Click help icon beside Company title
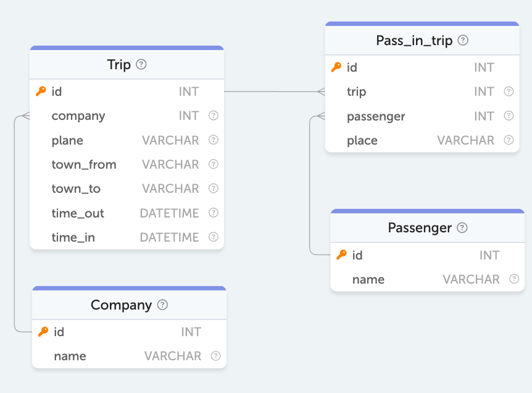Viewport: 532px width, 393px height. 162,305
